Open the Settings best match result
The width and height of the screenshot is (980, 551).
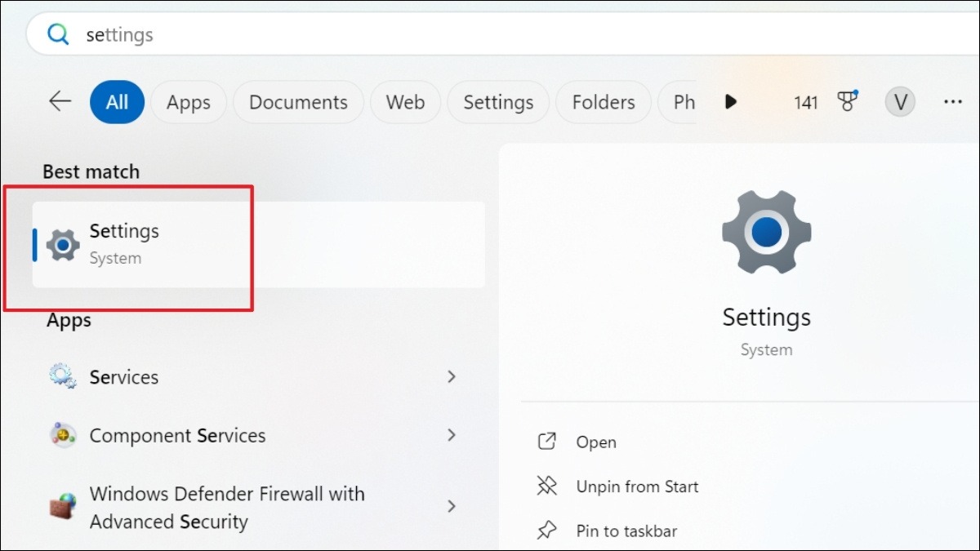point(258,245)
